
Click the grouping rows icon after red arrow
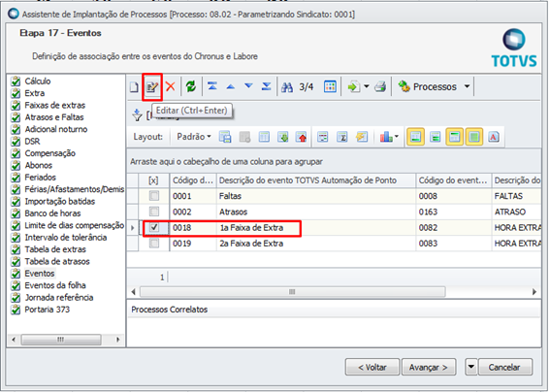point(323,137)
